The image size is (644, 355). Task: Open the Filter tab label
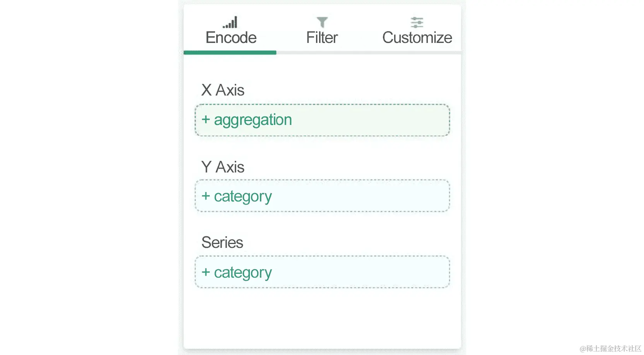click(x=322, y=38)
